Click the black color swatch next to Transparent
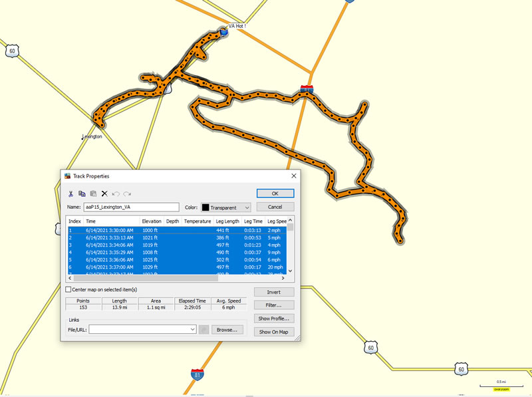Screen dimensions: 532x397 click(x=205, y=207)
